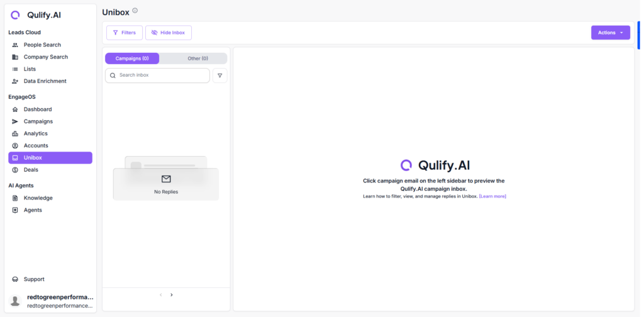644x317 pixels.
Task: Open Company Search page
Action: 50,57
